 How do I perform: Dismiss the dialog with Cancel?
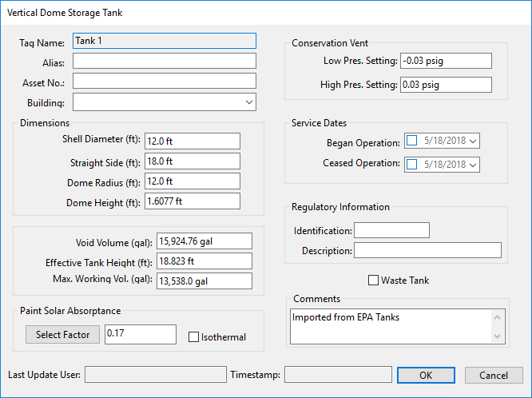click(494, 376)
